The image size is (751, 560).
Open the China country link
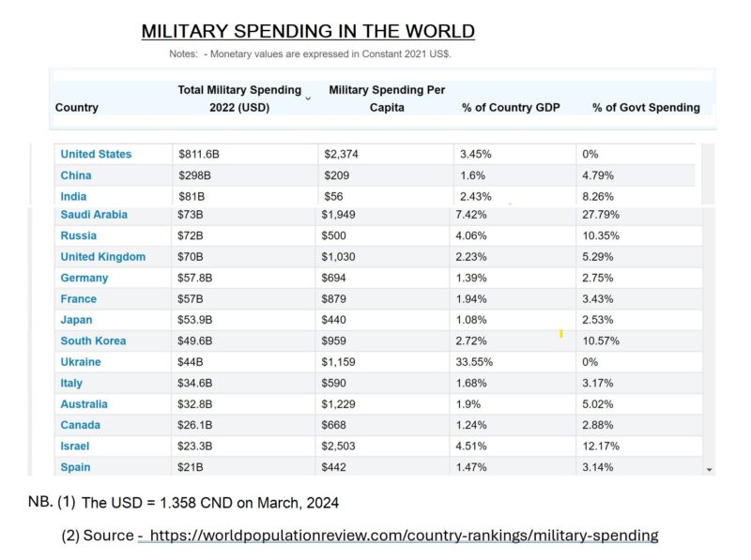tap(76, 175)
